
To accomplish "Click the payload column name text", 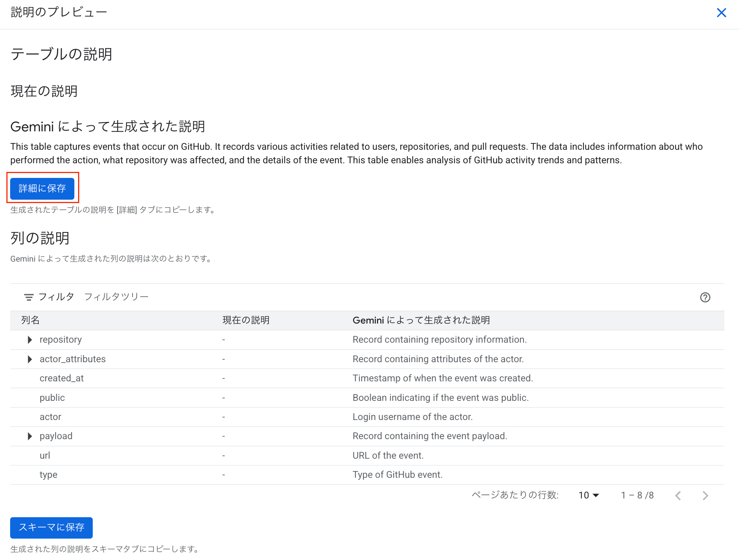I will (56, 436).
